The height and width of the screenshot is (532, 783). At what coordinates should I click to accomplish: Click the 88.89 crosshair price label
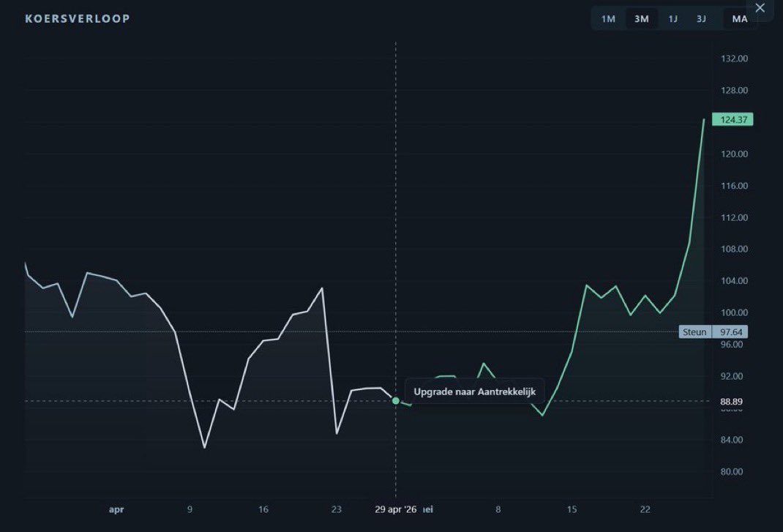(731, 402)
